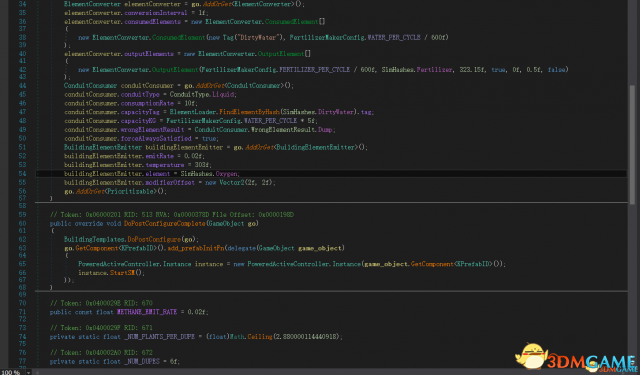The image size is (640, 375).
Task: Click the DoPostConfigureComplete method name
Action: 164,224
